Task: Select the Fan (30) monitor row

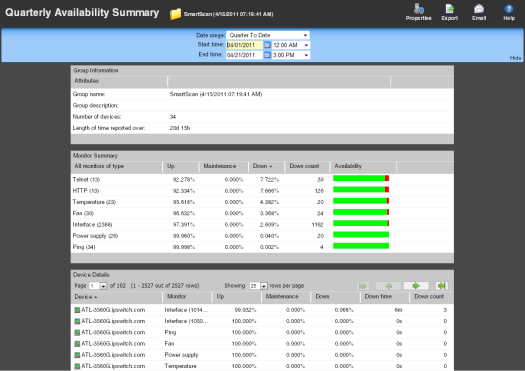Action: click(262, 213)
